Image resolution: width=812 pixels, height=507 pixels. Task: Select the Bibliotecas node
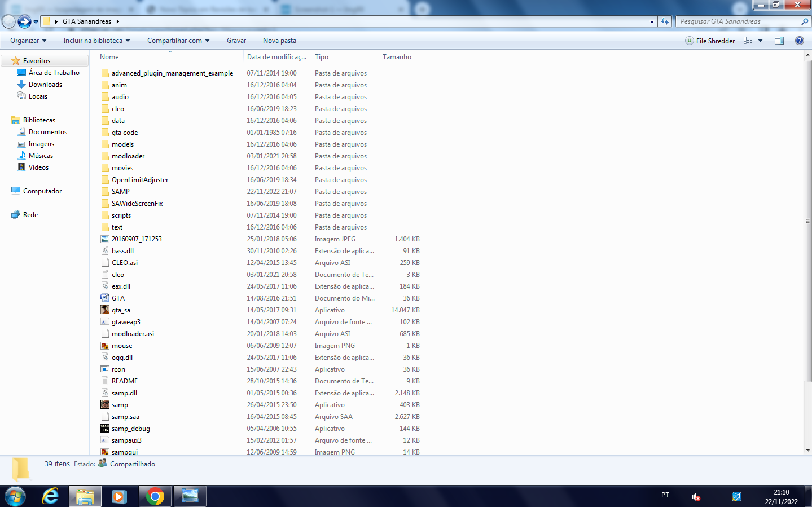tap(39, 120)
